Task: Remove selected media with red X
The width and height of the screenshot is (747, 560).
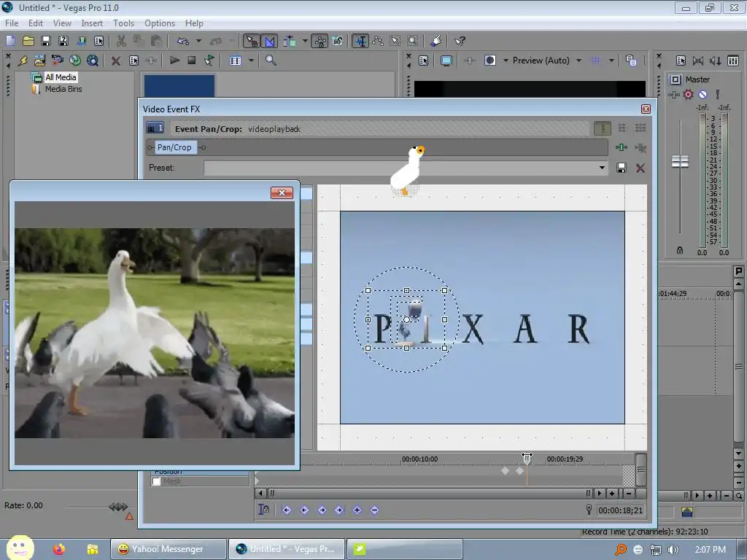Action: click(x=116, y=61)
